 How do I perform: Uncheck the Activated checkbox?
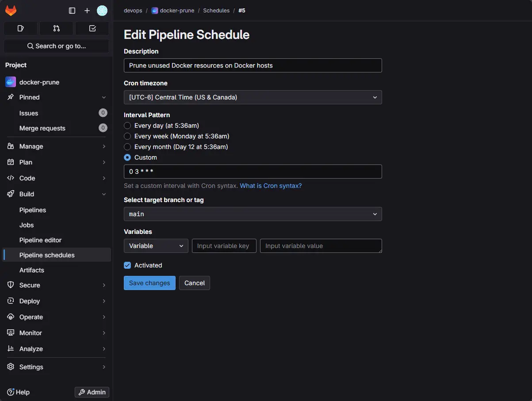(127, 265)
